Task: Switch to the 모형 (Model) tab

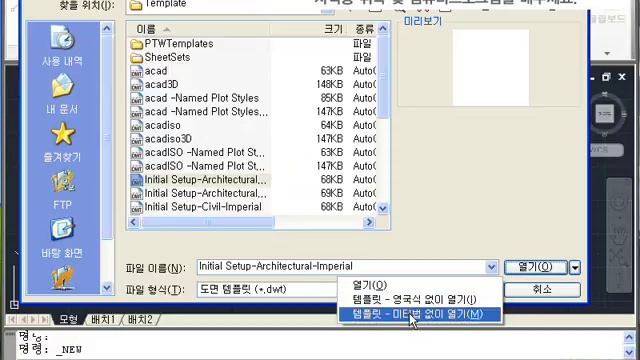Action: click(x=69, y=319)
